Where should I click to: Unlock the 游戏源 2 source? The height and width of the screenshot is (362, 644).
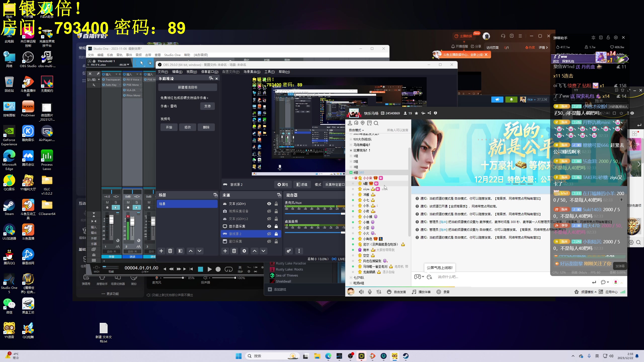pos(276,234)
